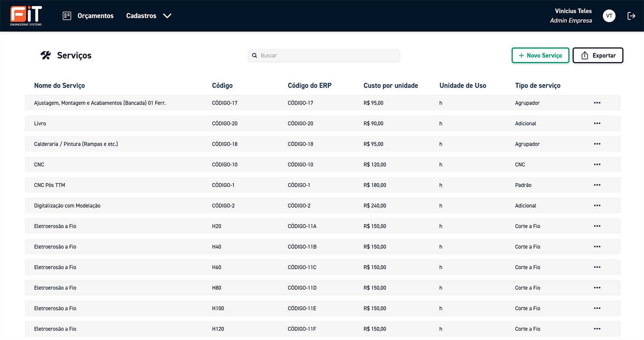Open actions menu for CÓDIGO-11A row

coord(597,226)
